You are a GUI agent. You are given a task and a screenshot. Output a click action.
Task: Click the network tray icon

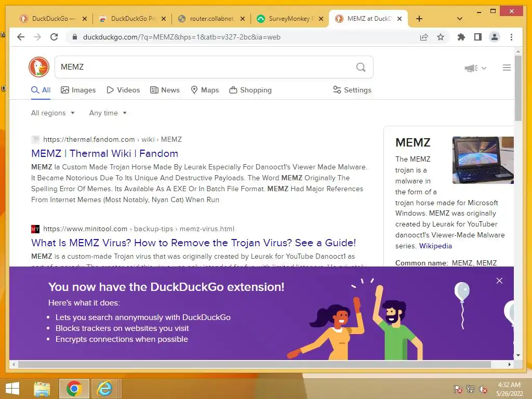click(x=471, y=389)
